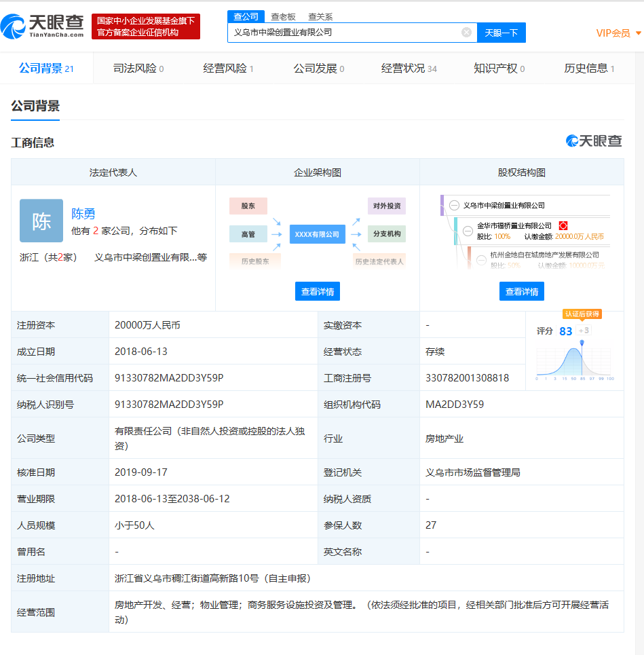Clear the company search field
Image resolution: width=644 pixels, height=655 pixels.
click(x=466, y=33)
